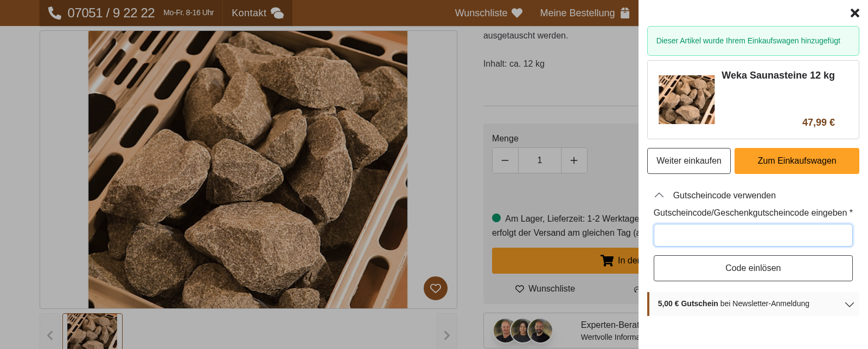Click the expert advisor avatar icons
Image resolution: width=868 pixels, height=349 pixels.
(522, 331)
